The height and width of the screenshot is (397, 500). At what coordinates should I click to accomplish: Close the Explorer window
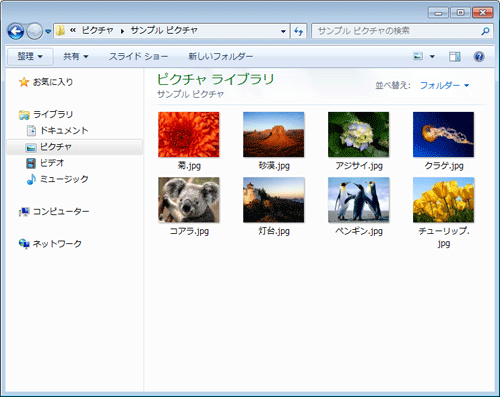tap(482, 13)
